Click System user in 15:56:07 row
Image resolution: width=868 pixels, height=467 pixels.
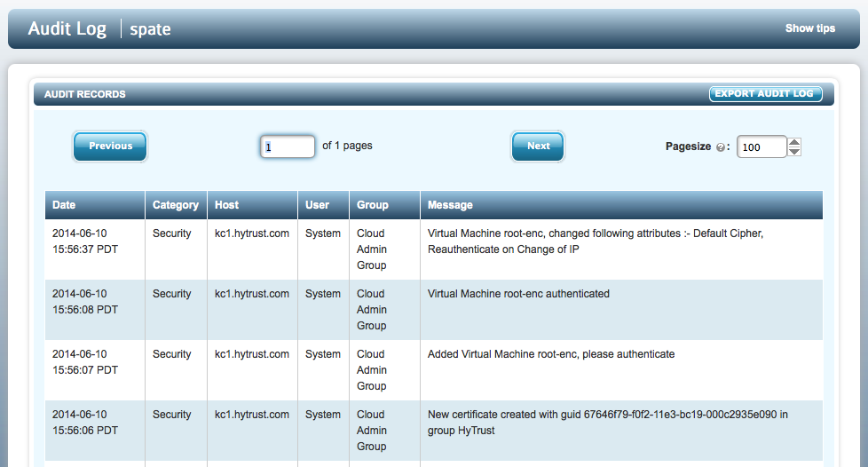pyautogui.click(x=323, y=354)
